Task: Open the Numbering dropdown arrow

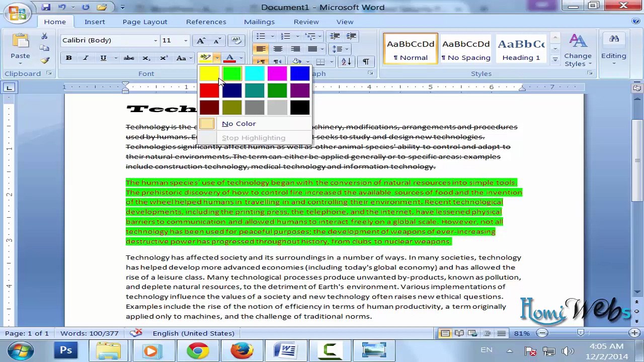Action: 297,36
